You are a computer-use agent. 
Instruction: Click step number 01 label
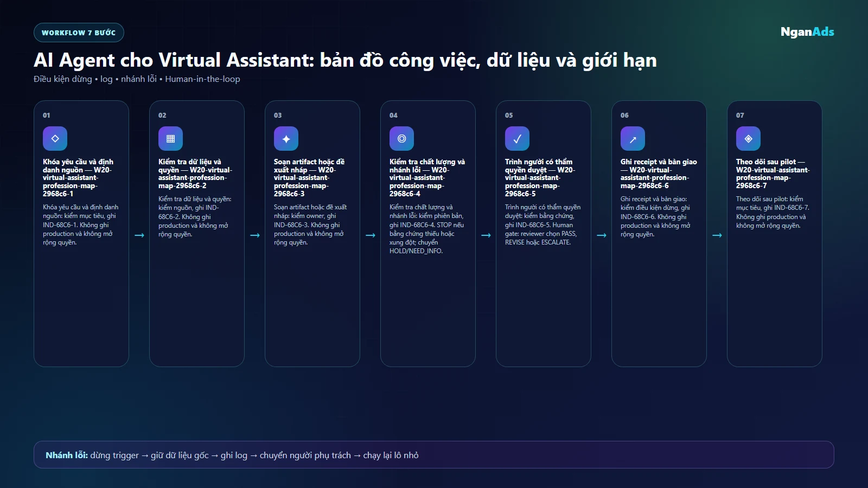coord(47,115)
